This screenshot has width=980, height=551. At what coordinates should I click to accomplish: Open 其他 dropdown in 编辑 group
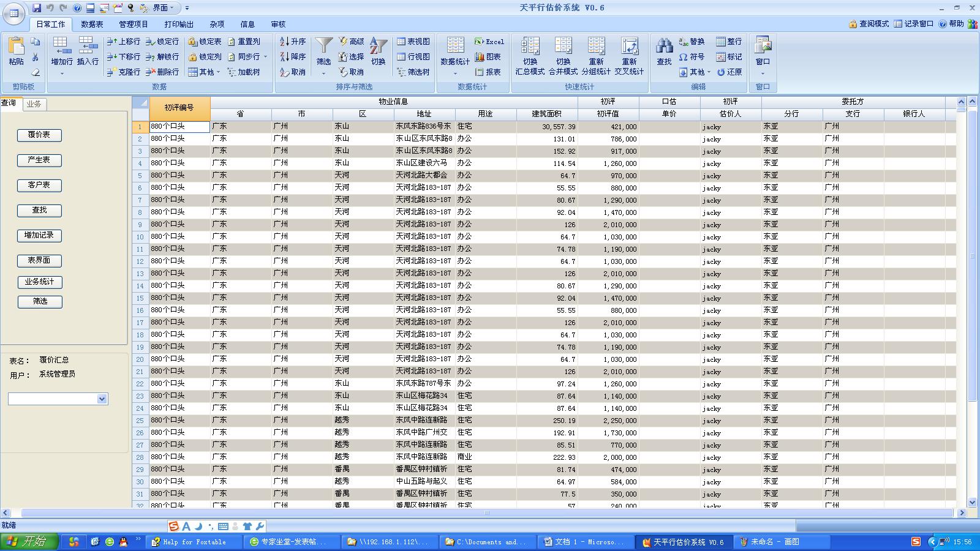[x=695, y=72]
